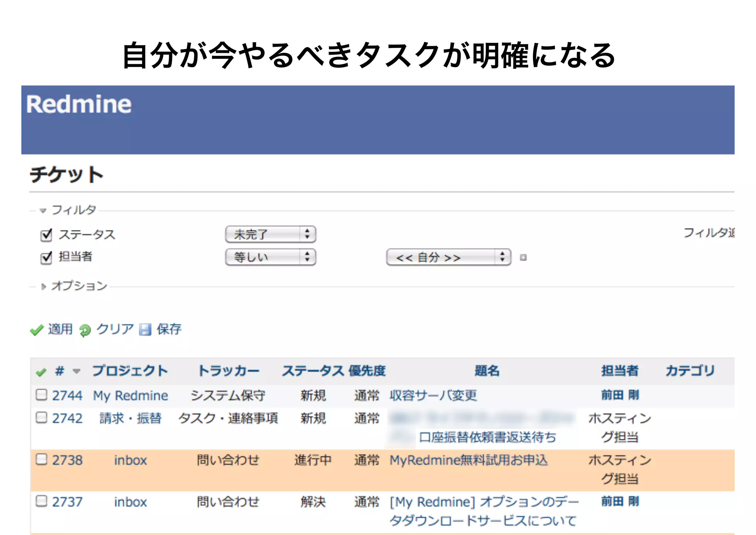Open the 未完了 status dropdown
The image size is (756, 535).
[x=271, y=234]
